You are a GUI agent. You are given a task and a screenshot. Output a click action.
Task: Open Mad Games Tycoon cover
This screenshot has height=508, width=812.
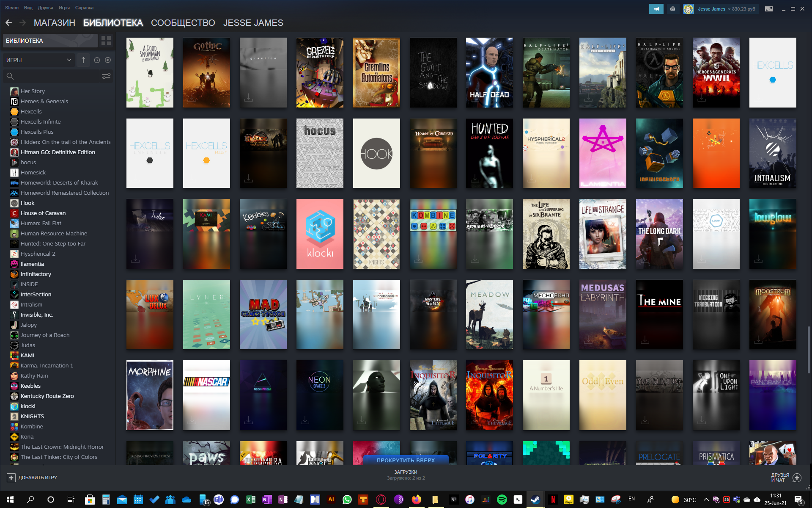click(x=263, y=315)
